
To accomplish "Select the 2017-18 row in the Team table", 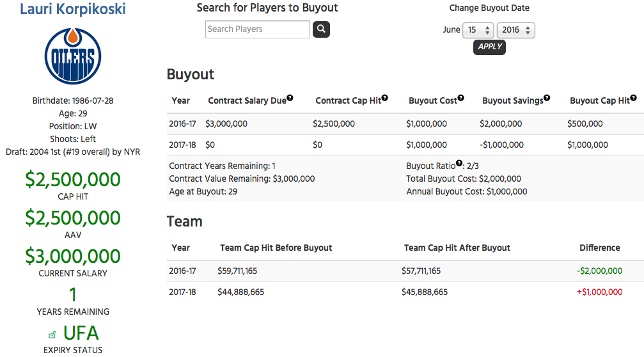I will pyautogui.click(x=405, y=292).
